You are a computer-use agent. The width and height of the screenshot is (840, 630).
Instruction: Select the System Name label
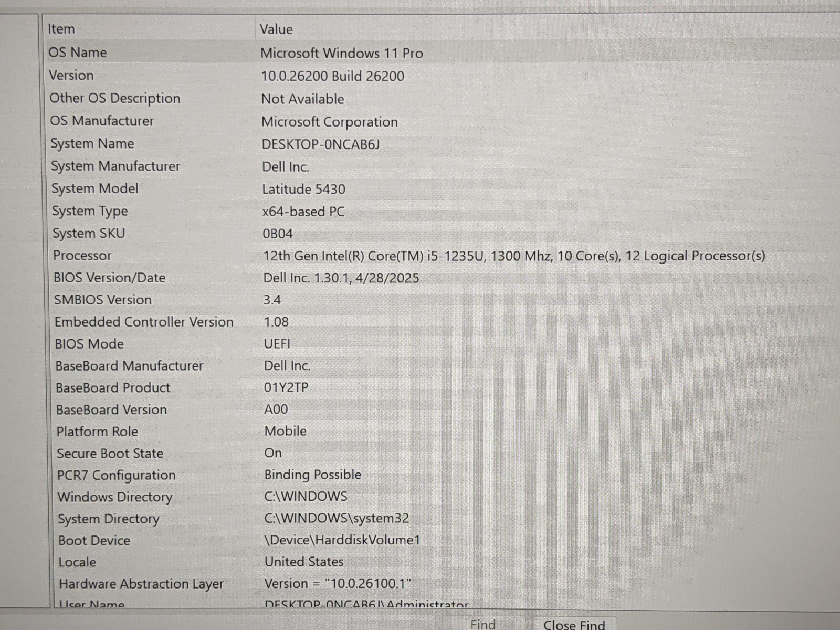(x=92, y=143)
